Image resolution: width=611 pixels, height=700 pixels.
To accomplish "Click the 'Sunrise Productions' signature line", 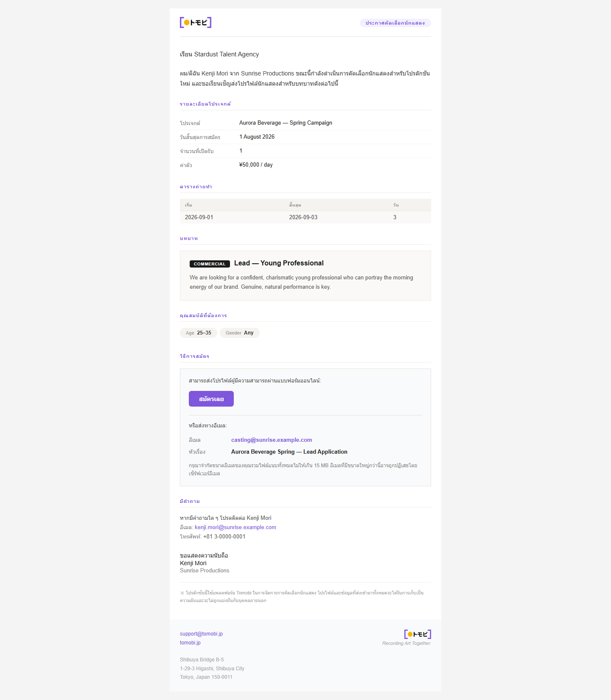I will (x=205, y=571).
